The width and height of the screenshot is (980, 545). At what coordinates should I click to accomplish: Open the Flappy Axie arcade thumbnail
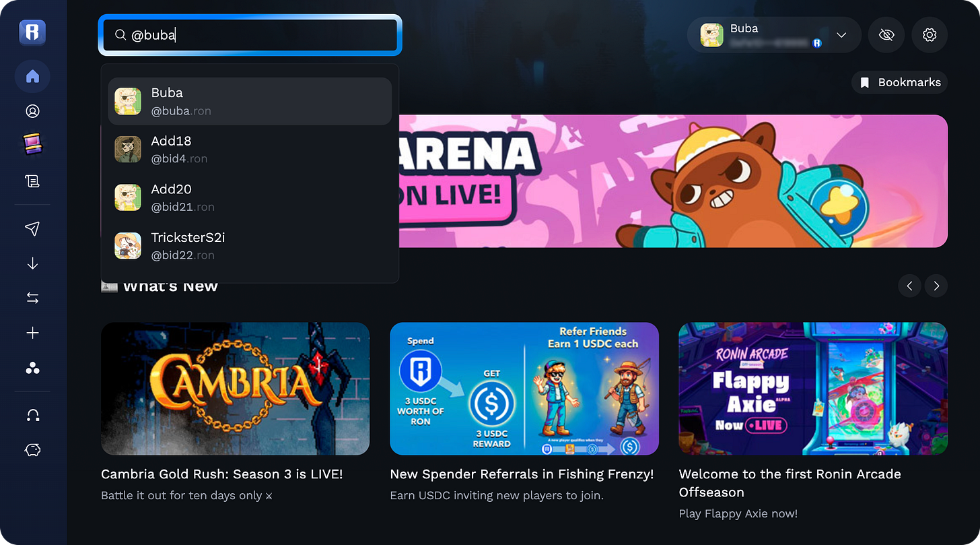(x=813, y=389)
